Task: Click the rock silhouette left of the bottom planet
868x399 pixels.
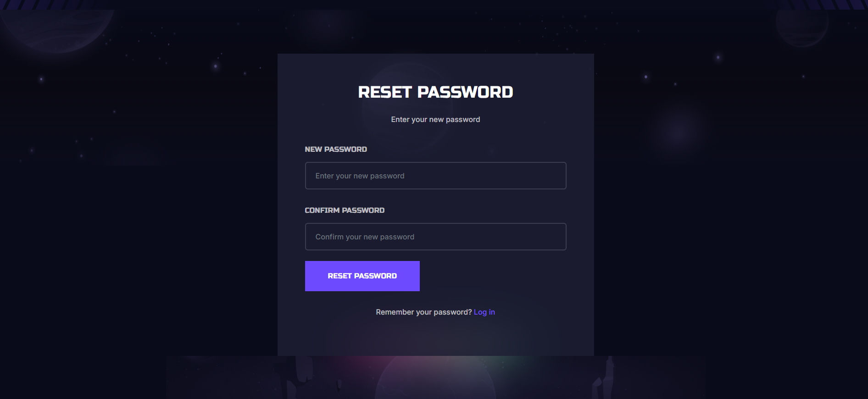Action: tap(297, 376)
